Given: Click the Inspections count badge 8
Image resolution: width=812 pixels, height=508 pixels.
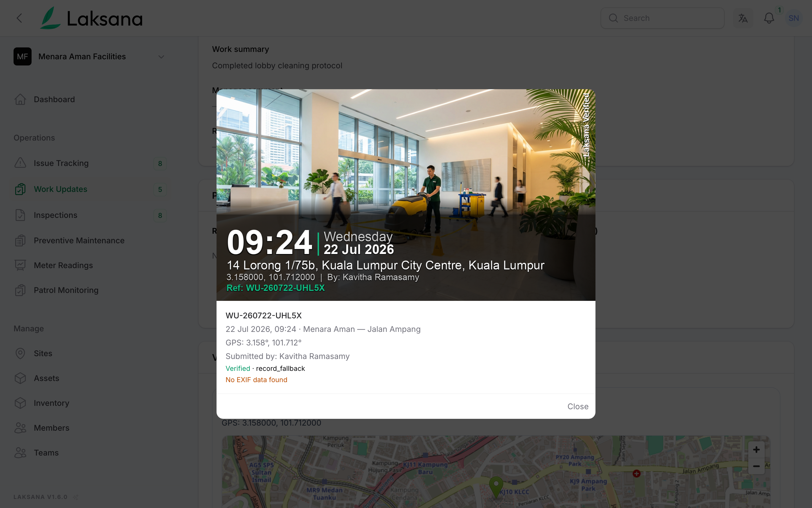Looking at the screenshot, I should pos(160,215).
